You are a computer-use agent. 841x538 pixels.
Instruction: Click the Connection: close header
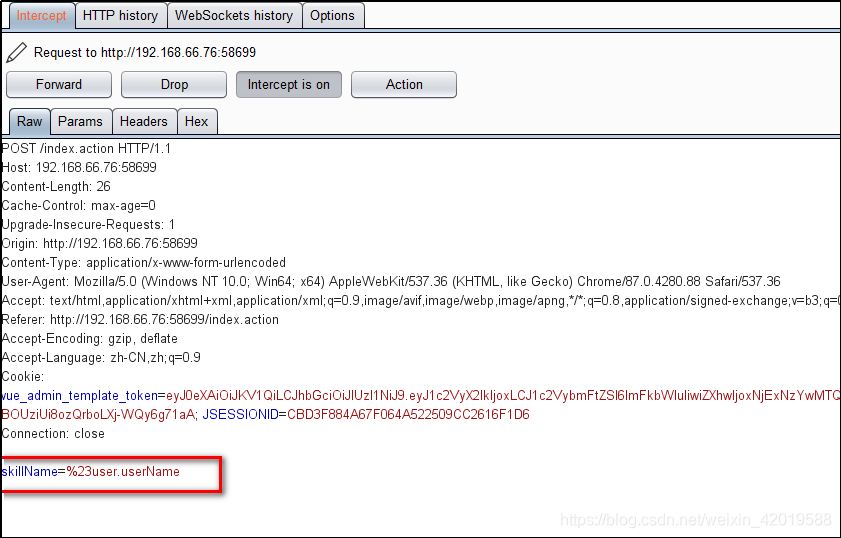[x=53, y=434]
